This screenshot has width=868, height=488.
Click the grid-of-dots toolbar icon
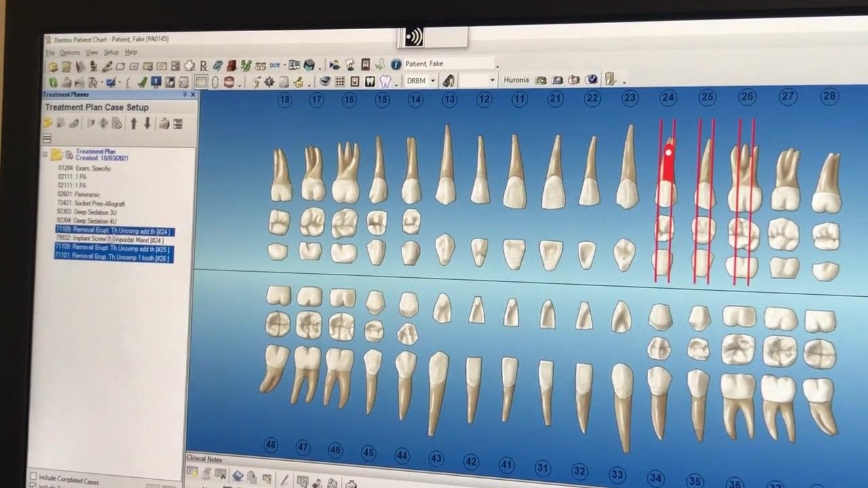340,81
